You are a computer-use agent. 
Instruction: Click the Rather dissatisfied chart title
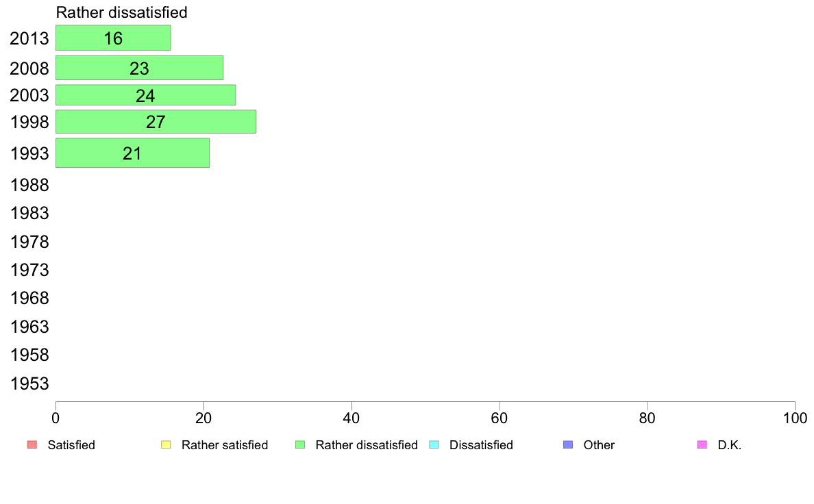click(x=121, y=12)
